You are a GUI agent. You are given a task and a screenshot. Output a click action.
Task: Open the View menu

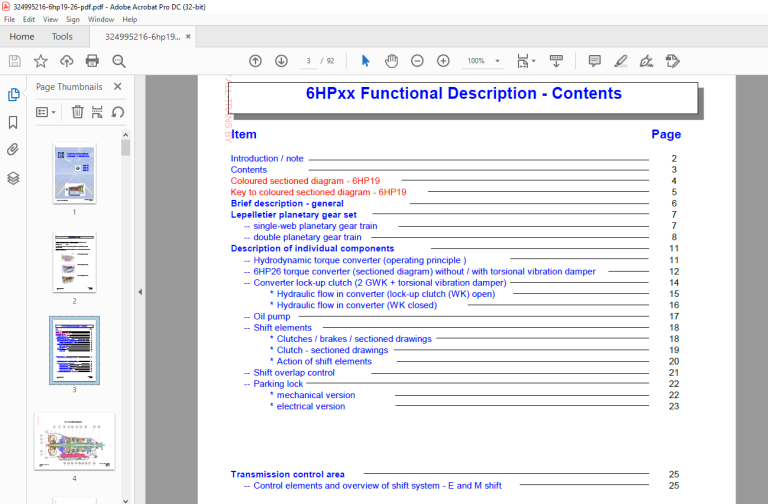[x=50, y=20]
